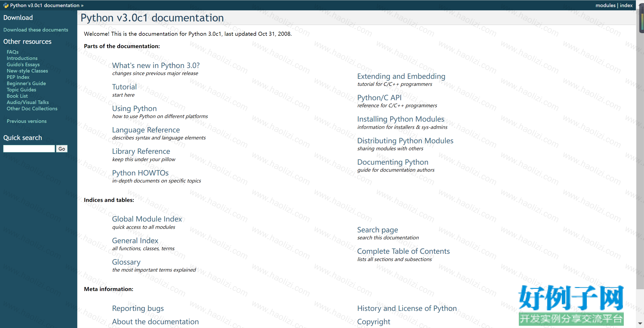Open the Python HOWTOs link
Image resolution: width=644 pixels, height=328 pixels.
point(140,173)
